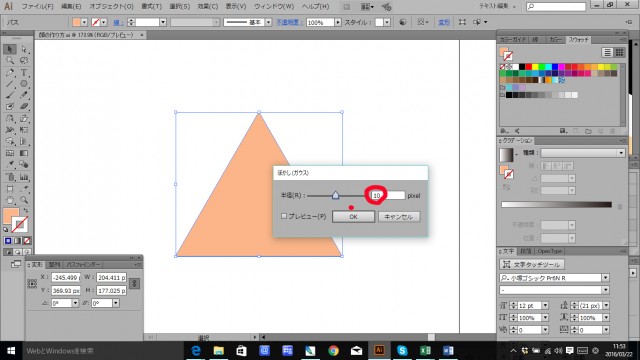Select the Rotate tool
The height and width of the screenshot is (360, 640).
point(10,119)
